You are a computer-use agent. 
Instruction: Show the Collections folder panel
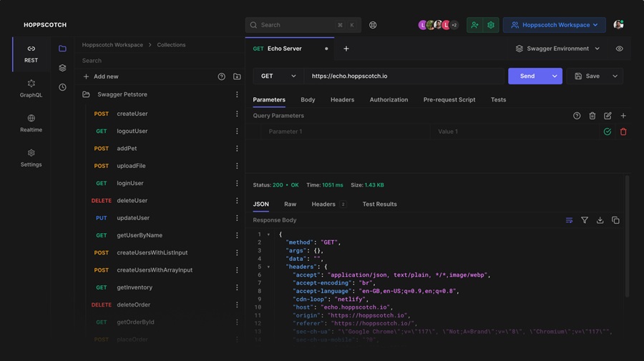[x=62, y=49]
